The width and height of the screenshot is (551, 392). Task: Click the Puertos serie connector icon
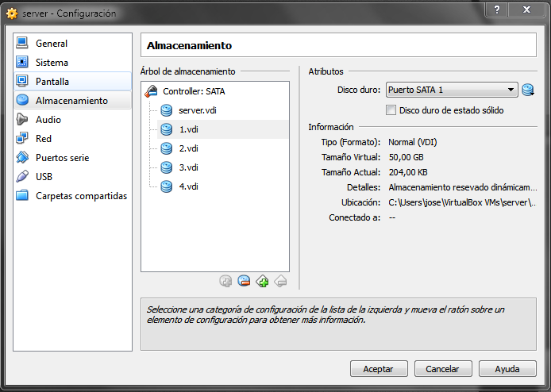pyautogui.click(x=22, y=157)
